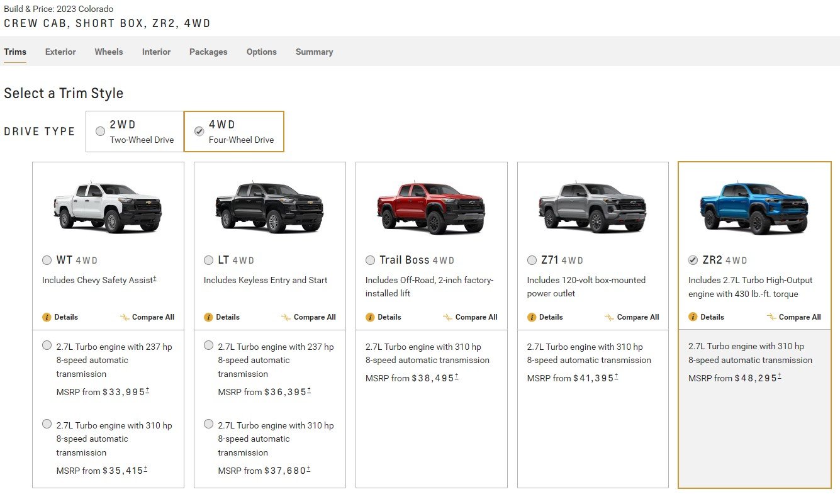Choose LT 310 hp engine option radio
Image resolution: width=840 pixels, height=504 pixels.
(208, 423)
